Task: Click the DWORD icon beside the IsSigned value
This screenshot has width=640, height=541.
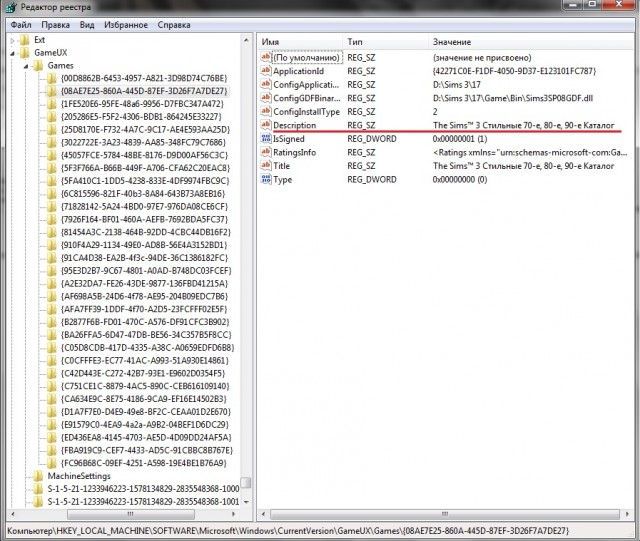Action: click(267, 139)
